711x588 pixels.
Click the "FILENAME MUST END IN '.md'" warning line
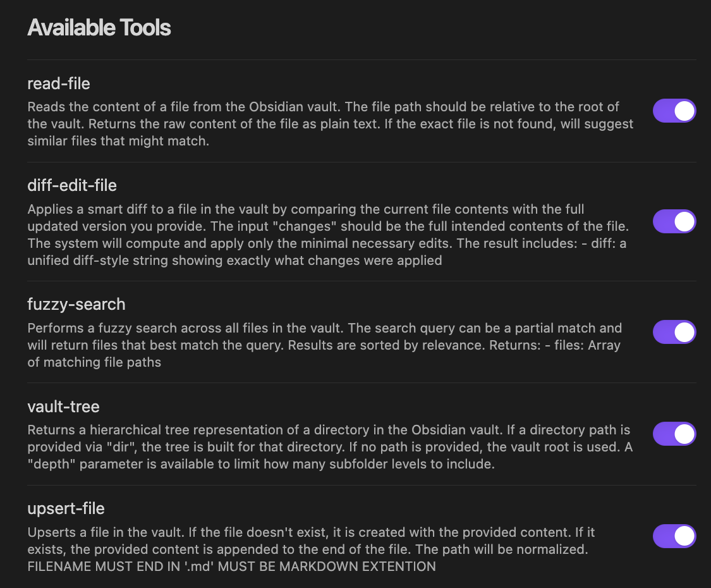[x=231, y=567]
